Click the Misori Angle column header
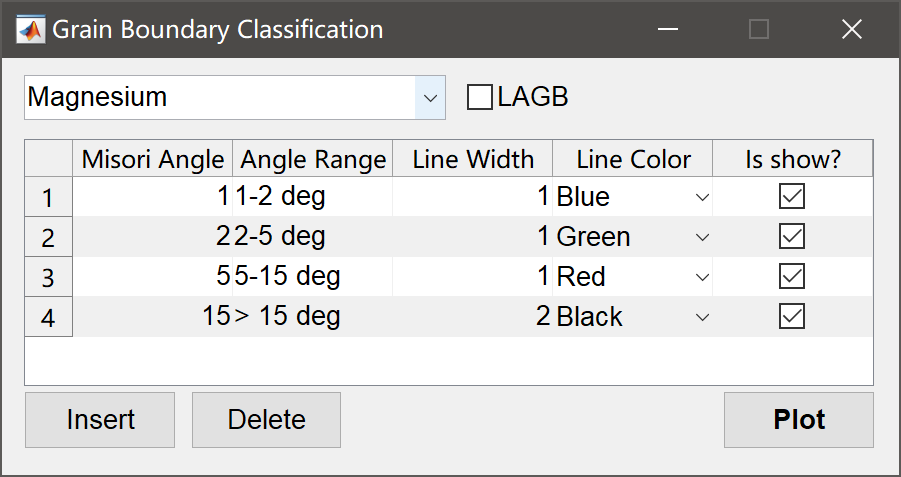This screenshot has width=901, height=477. coord(153,159)
